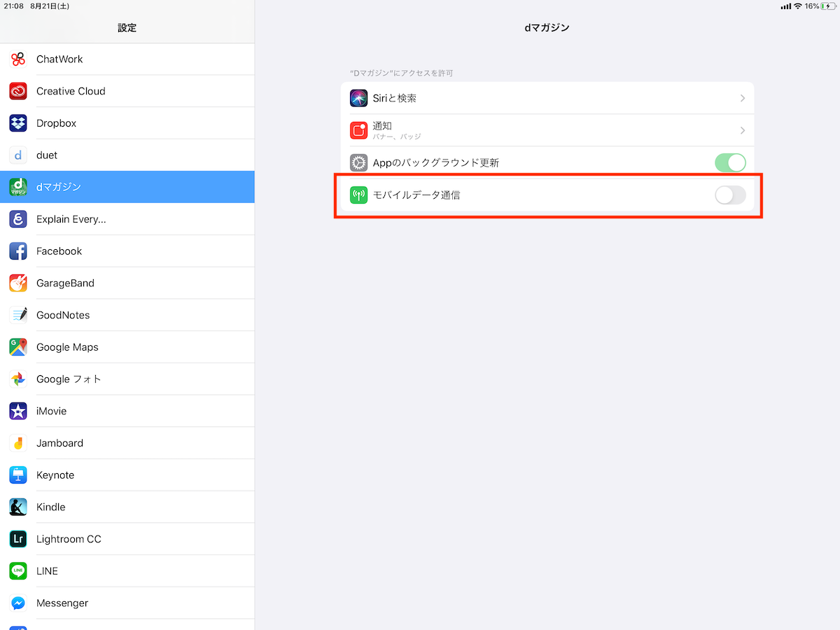Tap the Creative Cloud app icon

pos(18,91)
